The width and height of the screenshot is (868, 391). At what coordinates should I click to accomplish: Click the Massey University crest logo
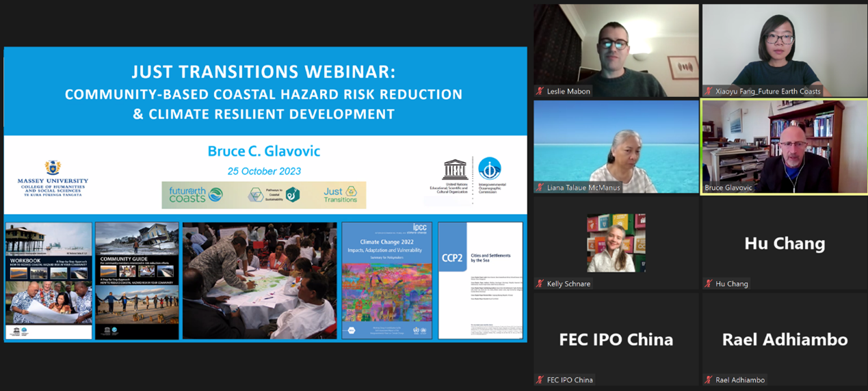coord(53,167)
